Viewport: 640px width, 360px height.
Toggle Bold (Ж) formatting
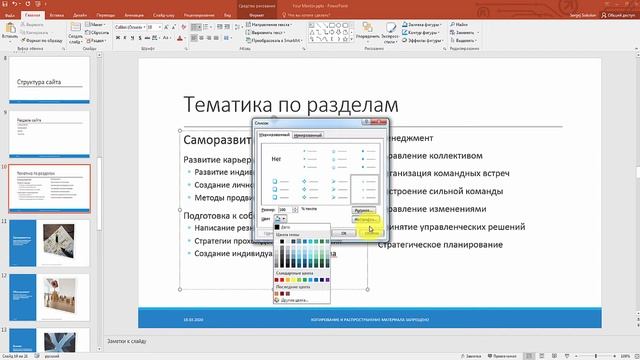[118, 38]
